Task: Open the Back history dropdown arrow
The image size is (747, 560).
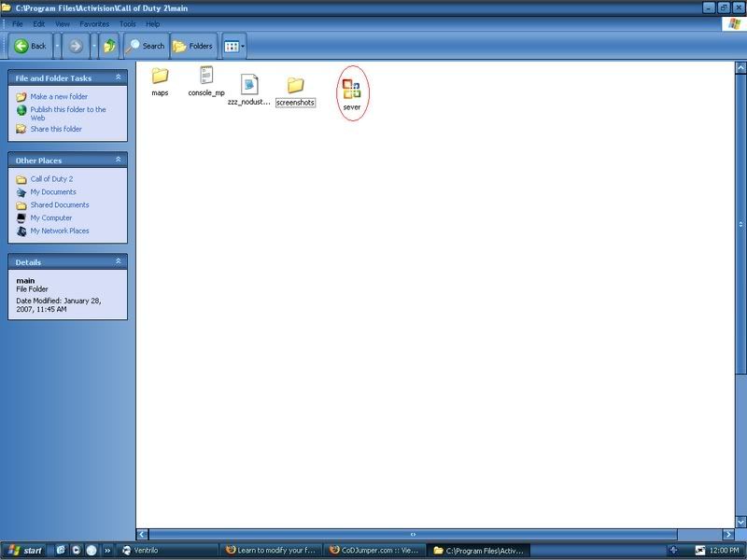Action: [58, 45]
